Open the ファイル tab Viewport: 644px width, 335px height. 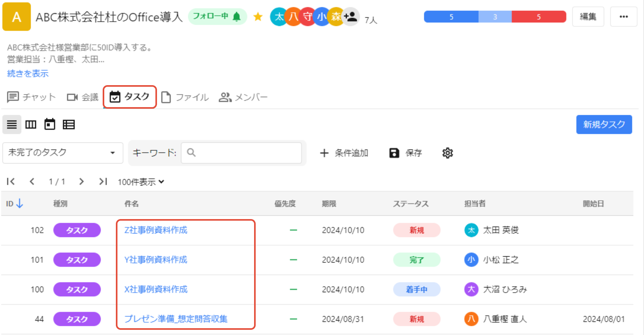coord(185,97)
